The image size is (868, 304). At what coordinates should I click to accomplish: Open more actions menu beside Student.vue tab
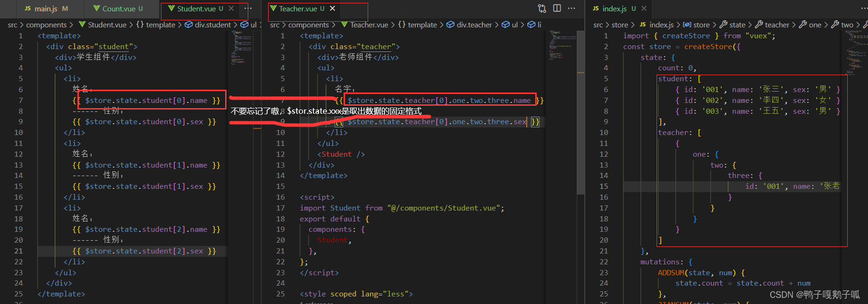point(248,8)
